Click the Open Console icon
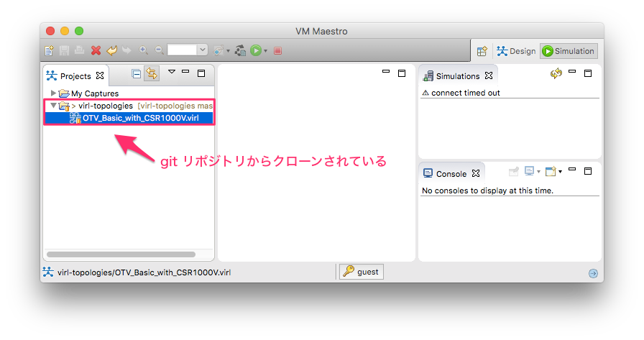Viewport: 644px width, 340px height. [551, 171]
